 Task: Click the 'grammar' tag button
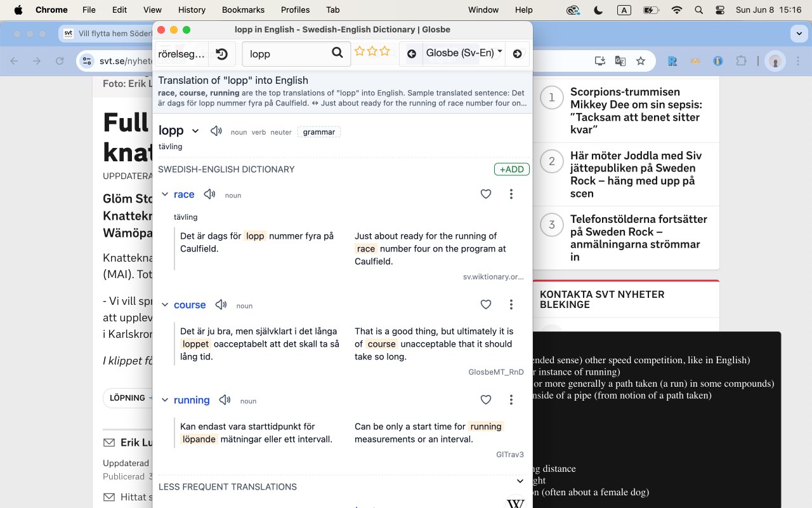(319, 132)
